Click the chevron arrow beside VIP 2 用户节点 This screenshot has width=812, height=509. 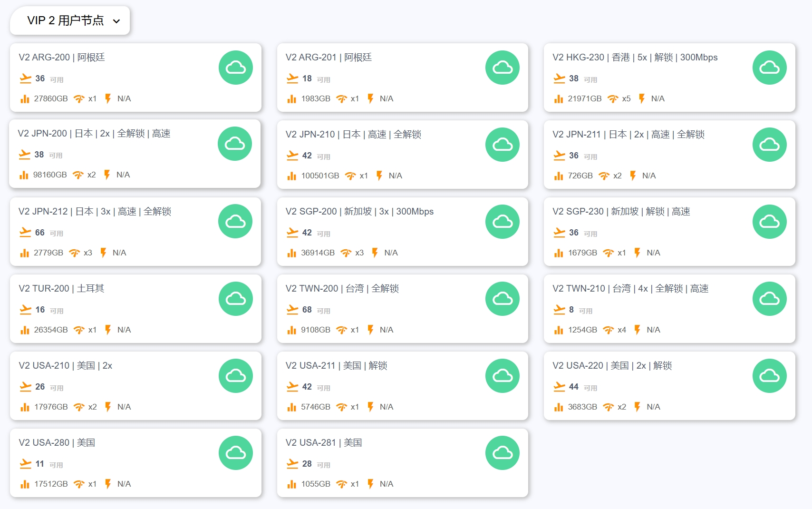click(x=116, y=21)
